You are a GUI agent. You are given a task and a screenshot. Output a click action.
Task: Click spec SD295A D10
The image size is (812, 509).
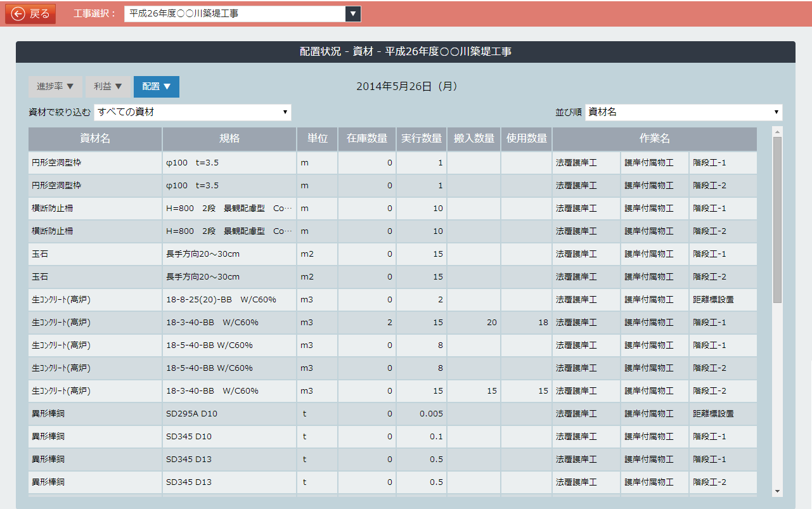(191, 414)
